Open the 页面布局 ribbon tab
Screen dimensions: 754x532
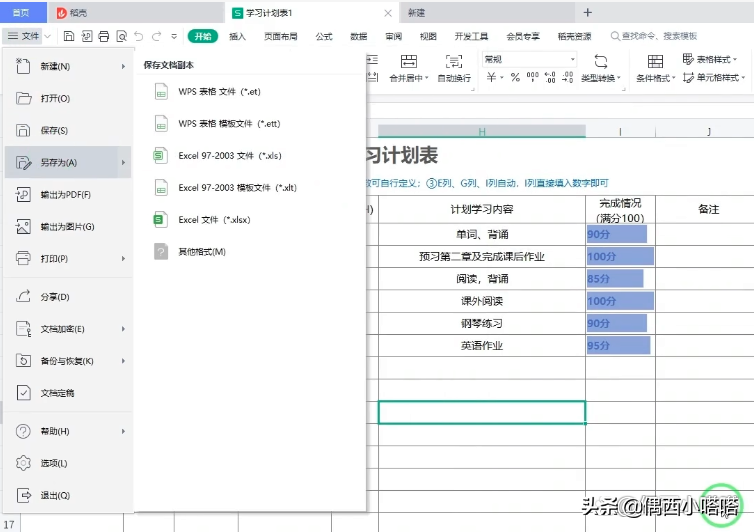(x=280, y=36)
